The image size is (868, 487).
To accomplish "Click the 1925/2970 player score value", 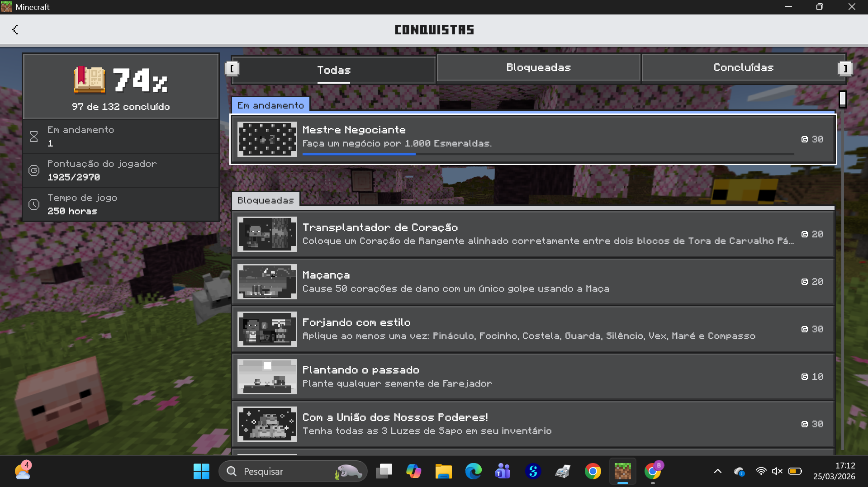I will 74,177.
